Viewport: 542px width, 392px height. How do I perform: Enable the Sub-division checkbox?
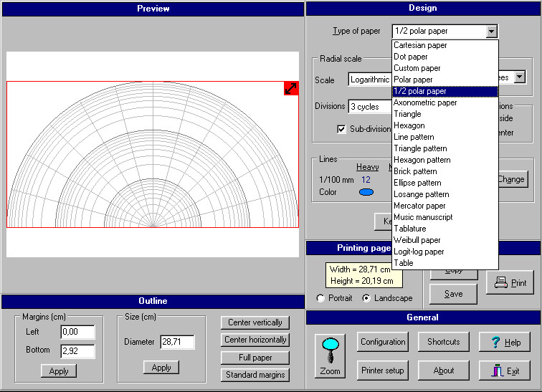(x=342, y=129)
